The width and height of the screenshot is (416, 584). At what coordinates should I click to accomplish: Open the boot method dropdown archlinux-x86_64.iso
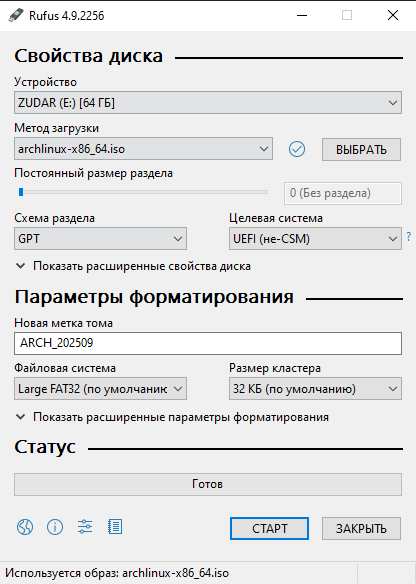143,149
